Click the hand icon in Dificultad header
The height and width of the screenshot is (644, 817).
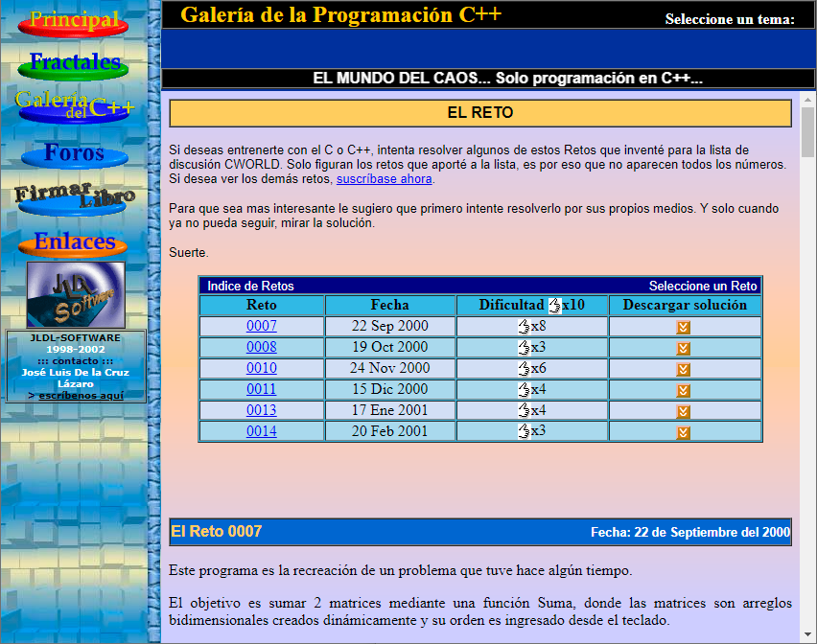pyautogui.click(x=554, y=306)
